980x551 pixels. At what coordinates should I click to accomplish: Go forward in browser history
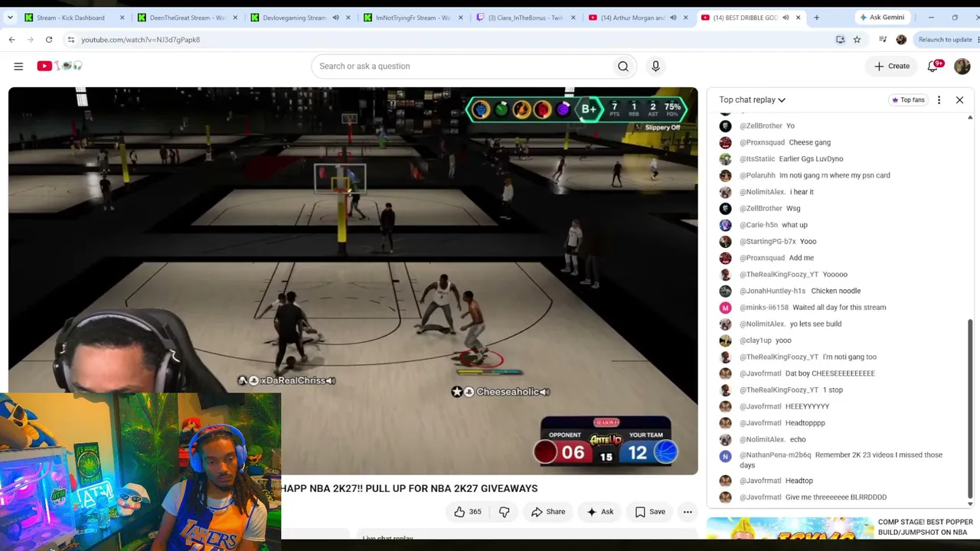[31, 40]
